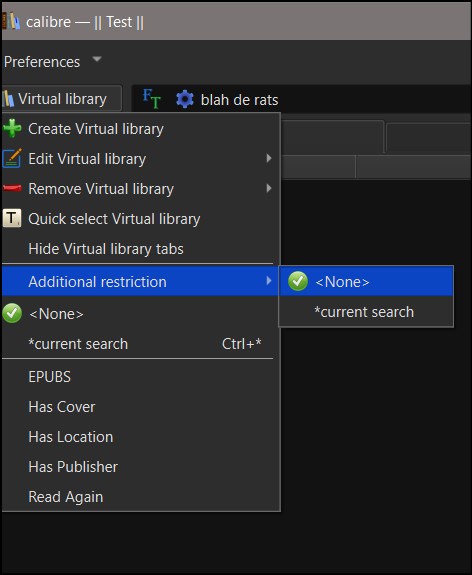Select <None> in the main menu
This screenshot has height=575, width=472.
(141, 314)
